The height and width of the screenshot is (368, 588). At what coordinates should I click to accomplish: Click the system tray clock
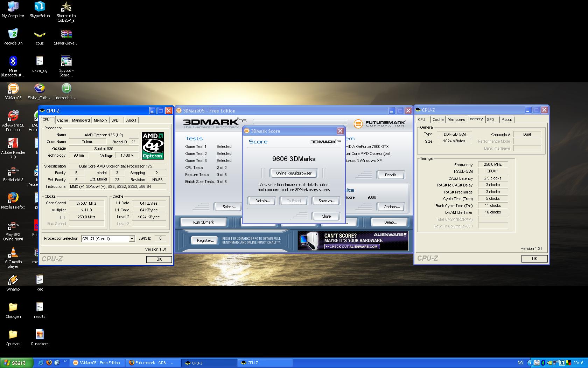(x=578, y=363)
